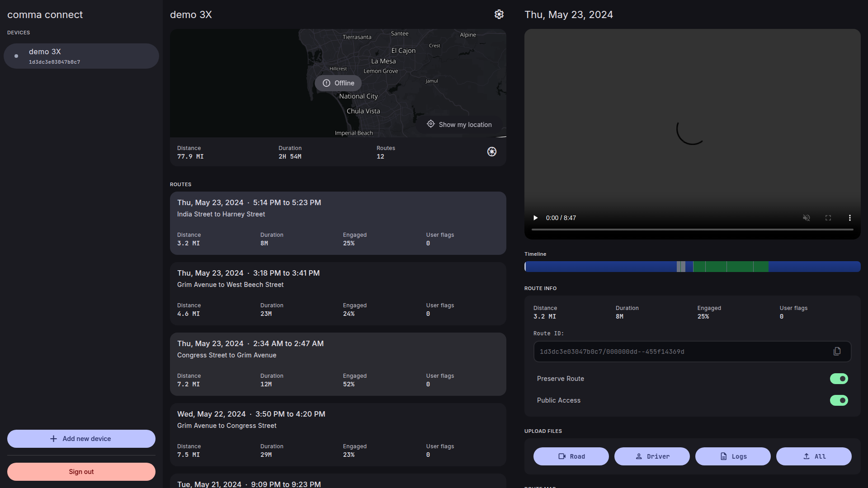Click the video progress seek bar
The width and height of the screenshot is (868, 488).
click(x=692, y=230)
